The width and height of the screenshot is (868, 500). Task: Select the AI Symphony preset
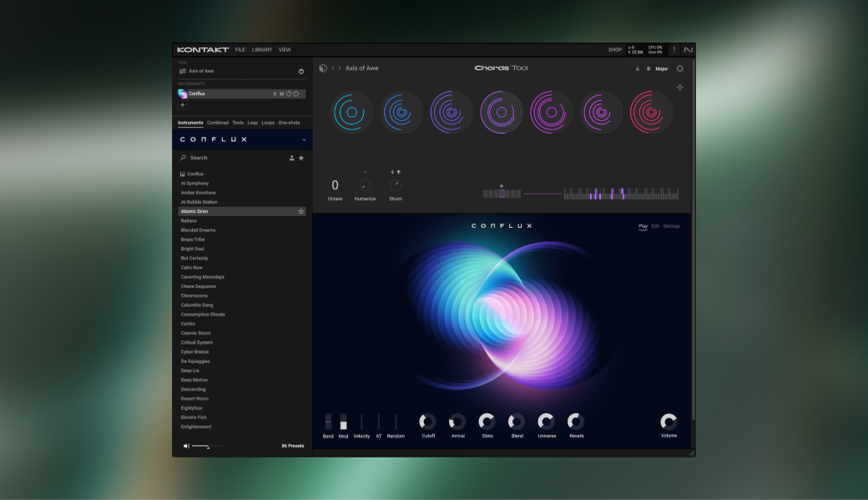194,184
